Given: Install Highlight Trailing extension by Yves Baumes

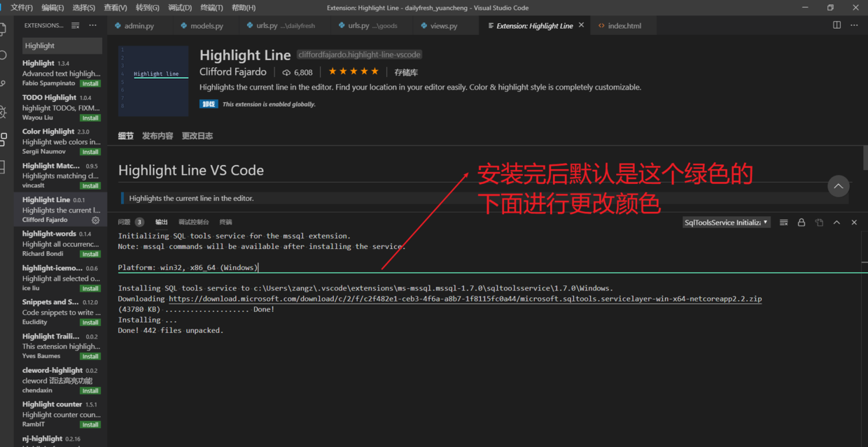Looking at the screenshot, I should (x=90, y=356).
